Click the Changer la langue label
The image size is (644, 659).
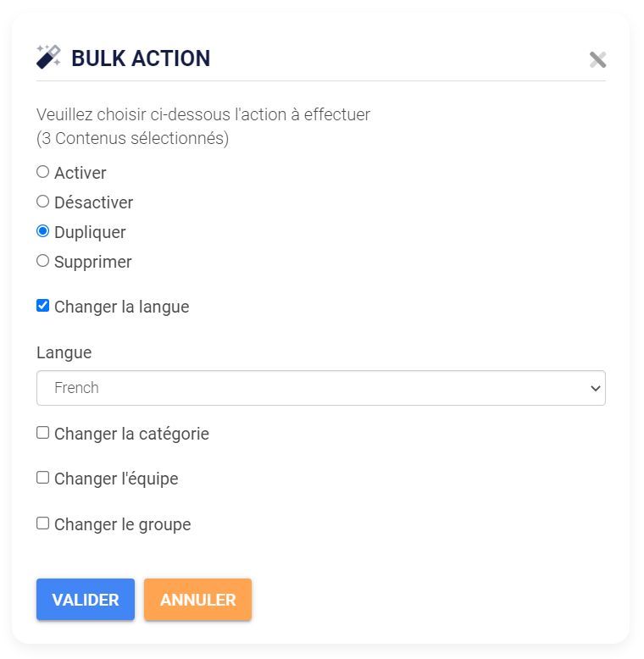[x=122, y=307]
